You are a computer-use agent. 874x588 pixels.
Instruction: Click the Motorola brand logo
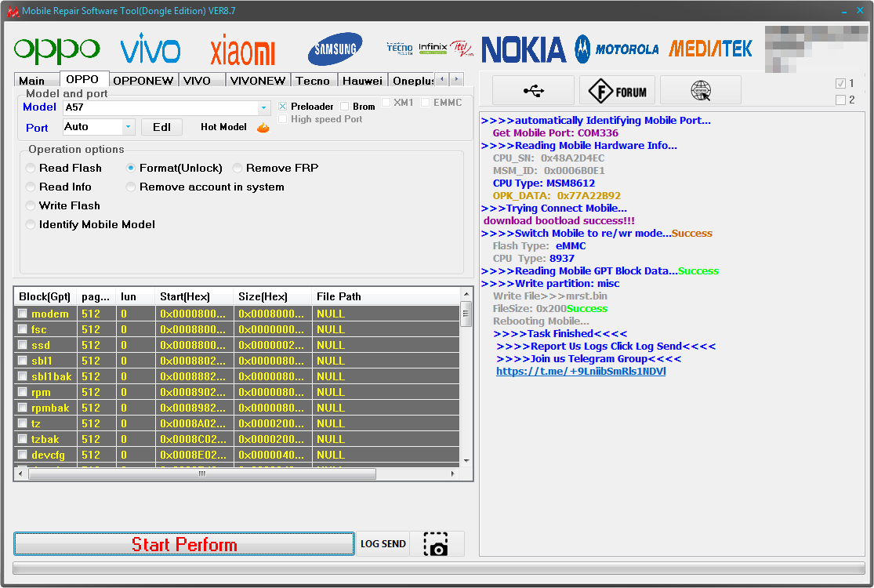click(x=616, y=49)
